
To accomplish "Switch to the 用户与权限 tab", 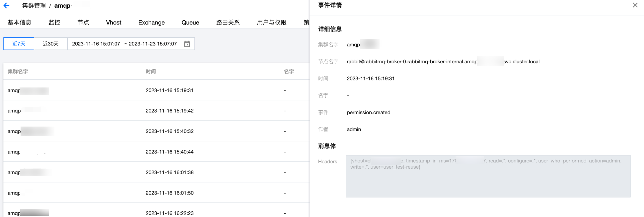I will pos(272,23).
